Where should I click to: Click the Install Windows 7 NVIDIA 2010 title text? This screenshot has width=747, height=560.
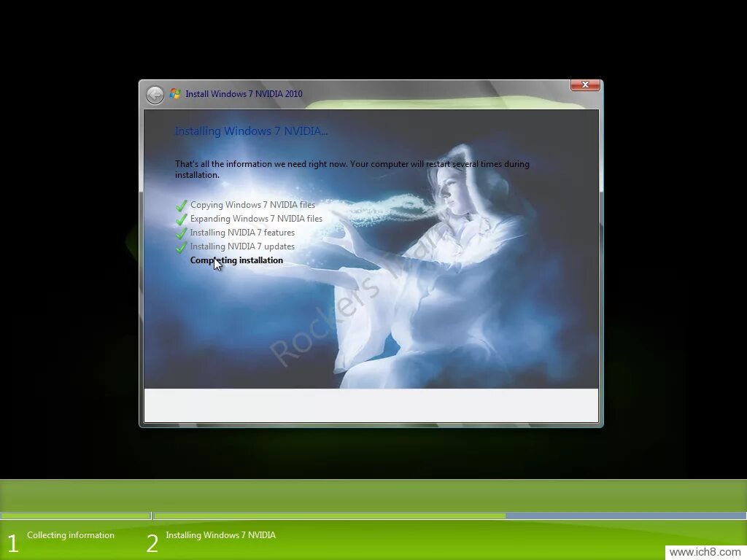244,94
